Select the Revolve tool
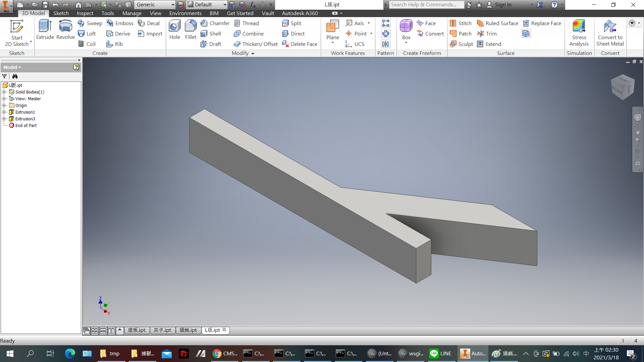 [65, 29]
